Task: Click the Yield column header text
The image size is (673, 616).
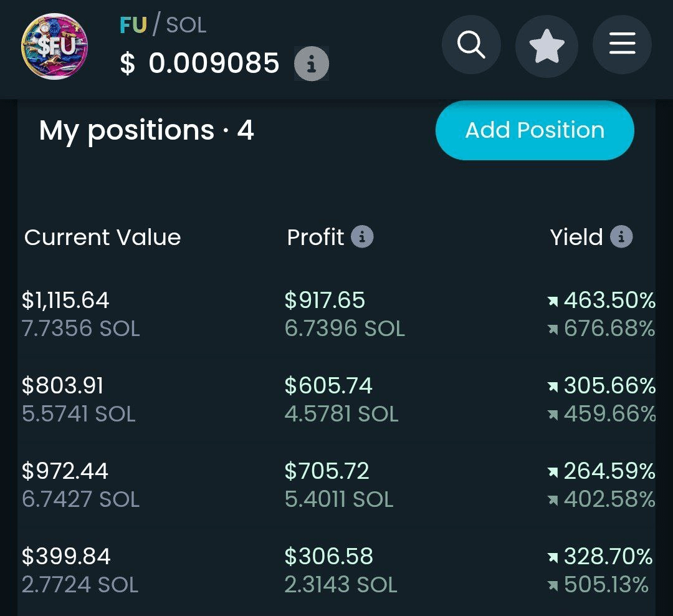Action: click(x=576, y=238)
